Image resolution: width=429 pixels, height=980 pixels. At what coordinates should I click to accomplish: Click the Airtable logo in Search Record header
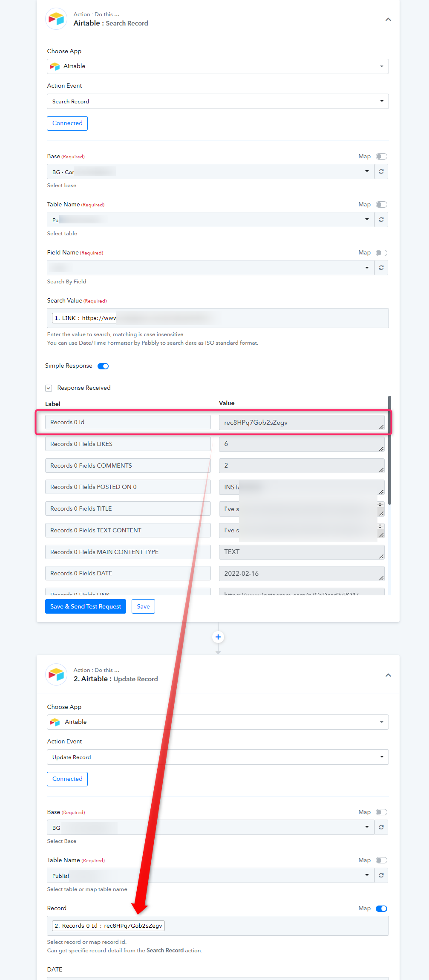pos(56,19)
